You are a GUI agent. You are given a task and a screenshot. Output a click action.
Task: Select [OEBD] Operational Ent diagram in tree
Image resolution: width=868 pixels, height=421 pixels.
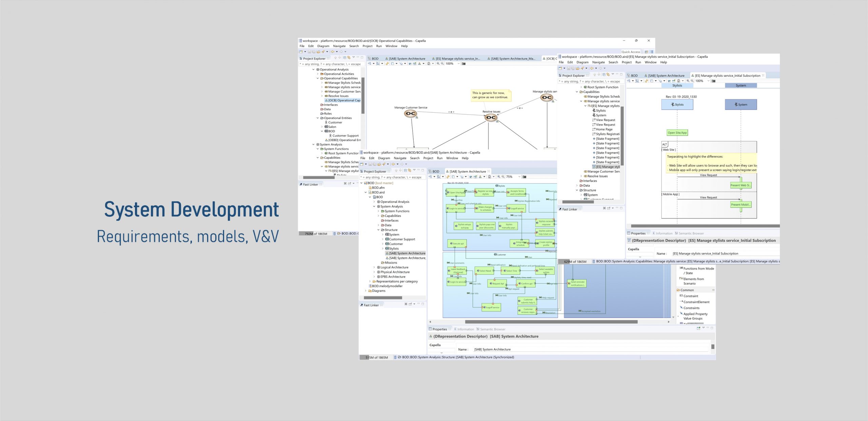(343, 140)
